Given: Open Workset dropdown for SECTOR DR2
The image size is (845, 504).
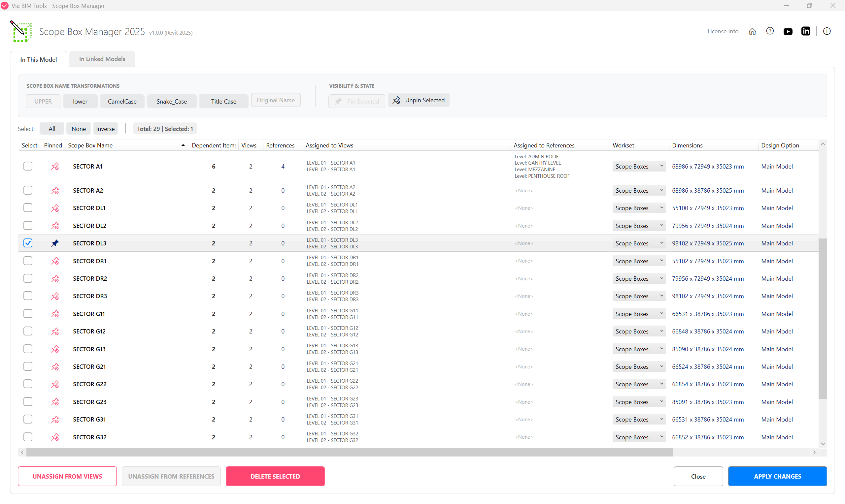Looking at the screenshot, I should 639,278.
